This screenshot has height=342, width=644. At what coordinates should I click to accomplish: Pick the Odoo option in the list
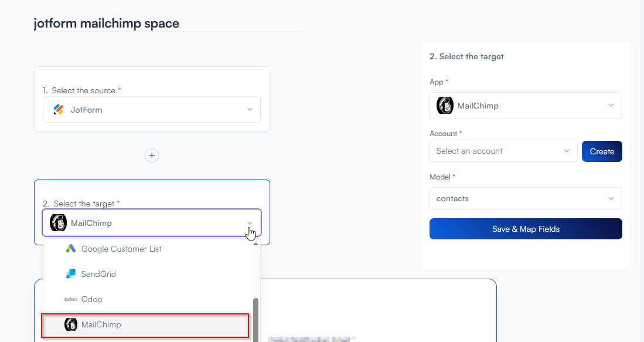92,299
